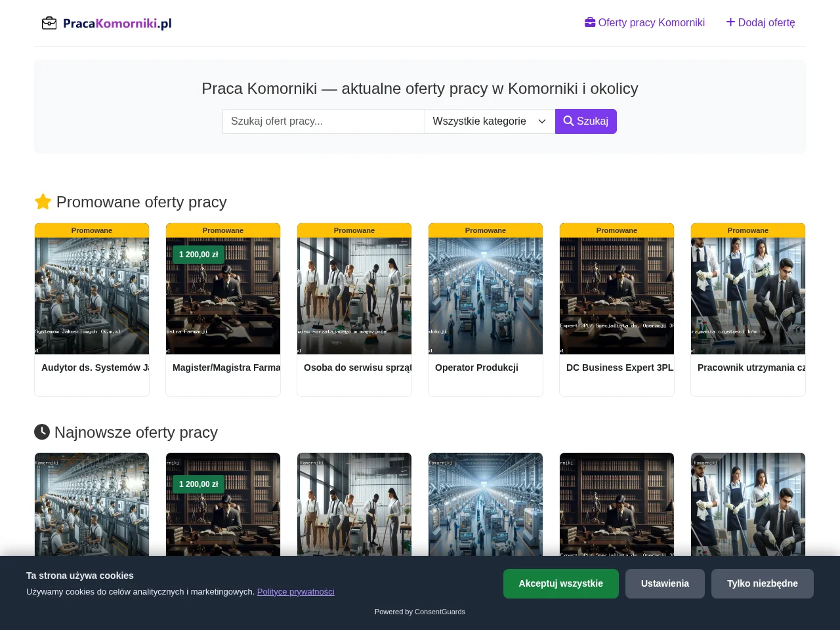
Task: Click the plus icon beside Dodaj ofertę
Action: click(730, 22)
